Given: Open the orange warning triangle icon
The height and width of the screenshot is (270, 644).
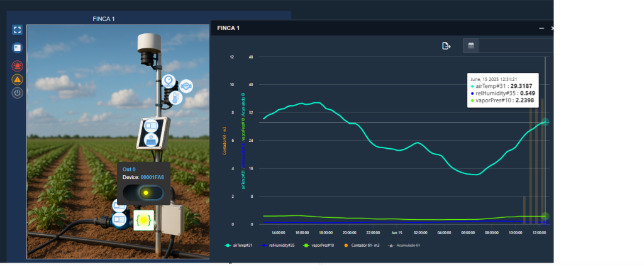Looking at the screenshot, I should (x=18, y=79).
